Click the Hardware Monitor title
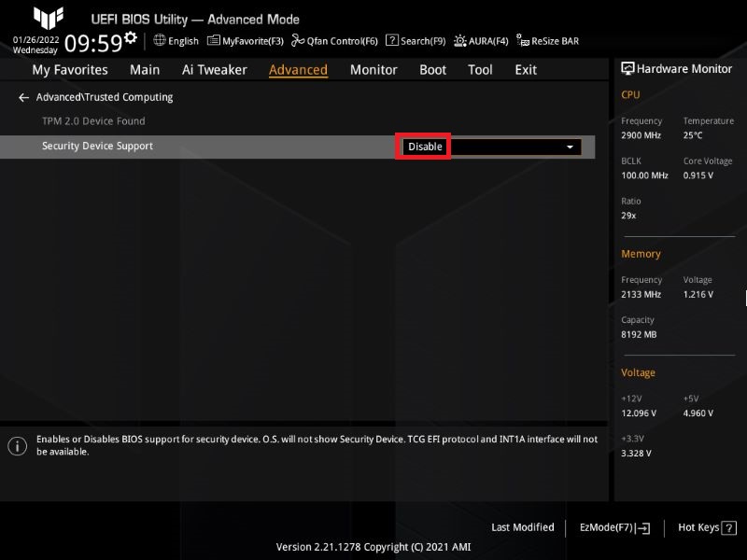This screenshot has height=560, width=747. (x=684, y=68)
